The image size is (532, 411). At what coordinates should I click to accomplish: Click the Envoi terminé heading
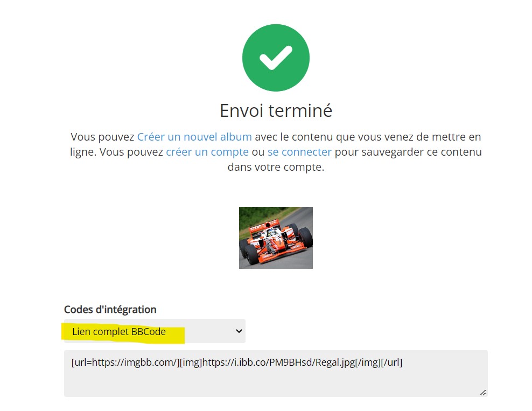tap(276, 110)
